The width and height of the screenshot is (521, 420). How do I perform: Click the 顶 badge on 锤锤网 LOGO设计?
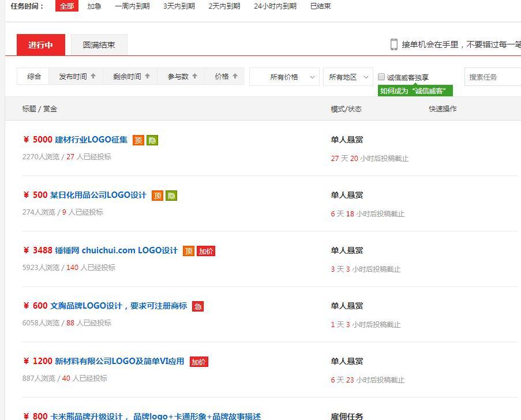[x=189, y=251]
